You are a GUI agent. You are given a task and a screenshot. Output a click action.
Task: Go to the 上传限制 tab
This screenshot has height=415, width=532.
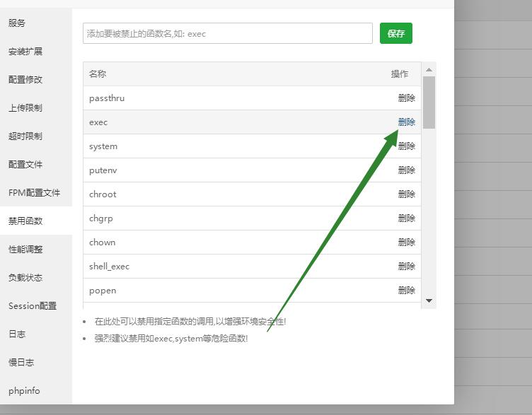tap(25, 108)
